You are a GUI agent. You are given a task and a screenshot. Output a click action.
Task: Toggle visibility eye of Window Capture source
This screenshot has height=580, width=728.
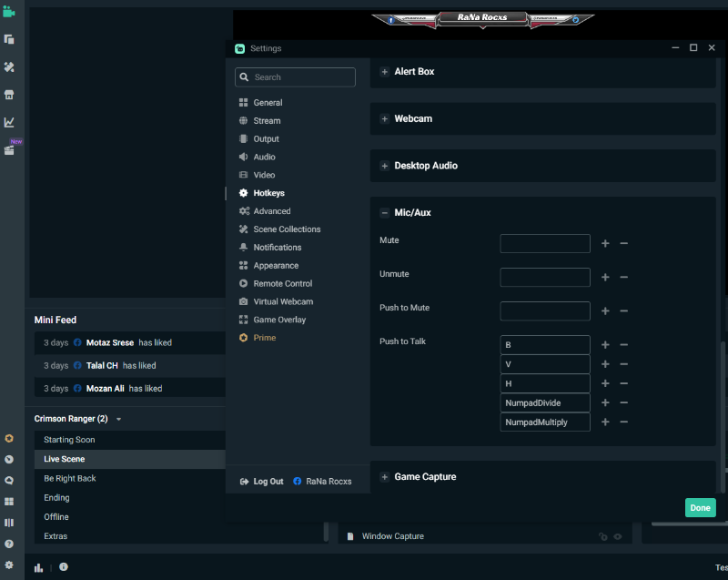pyautogui.click(x=618, y=536)
